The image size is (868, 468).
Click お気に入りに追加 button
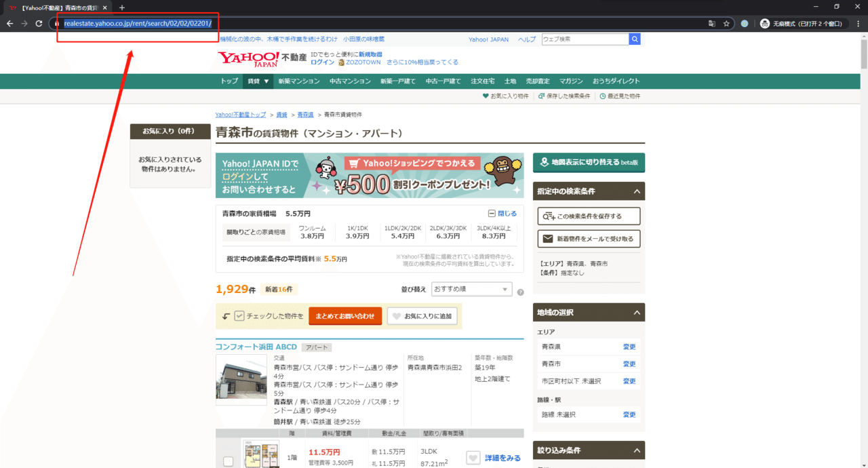point(422,316)
